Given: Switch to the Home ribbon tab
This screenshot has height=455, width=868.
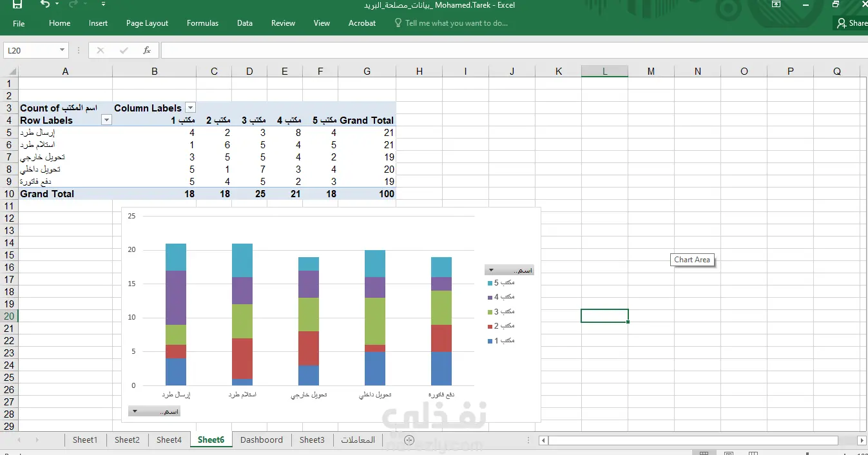Looking at the screenshot, I should [x=59, y=23].
